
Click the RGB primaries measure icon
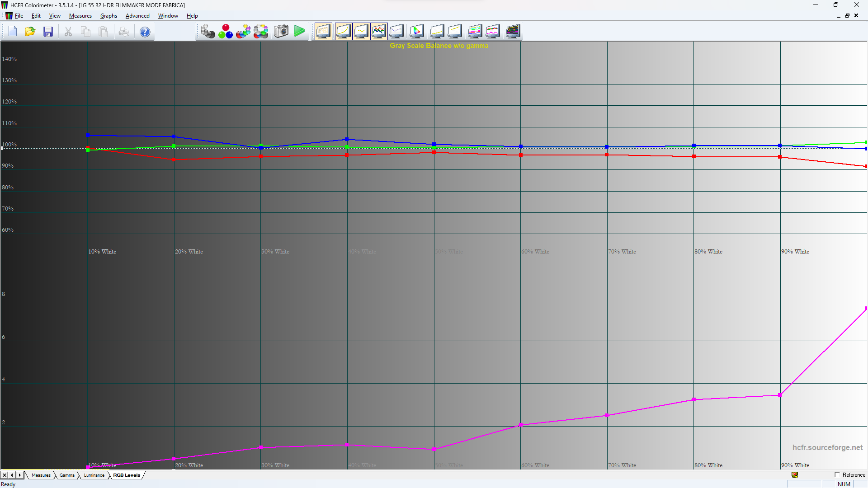226,32
